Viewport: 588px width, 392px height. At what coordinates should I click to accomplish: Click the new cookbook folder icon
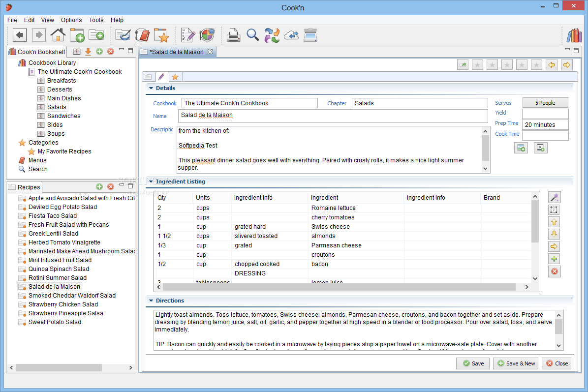point(77,35)
